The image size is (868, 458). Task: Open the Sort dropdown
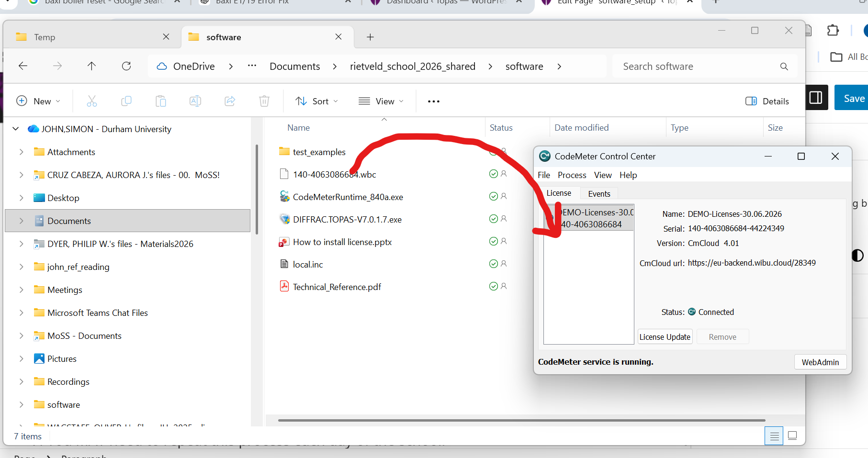click(x=317, y=101)
